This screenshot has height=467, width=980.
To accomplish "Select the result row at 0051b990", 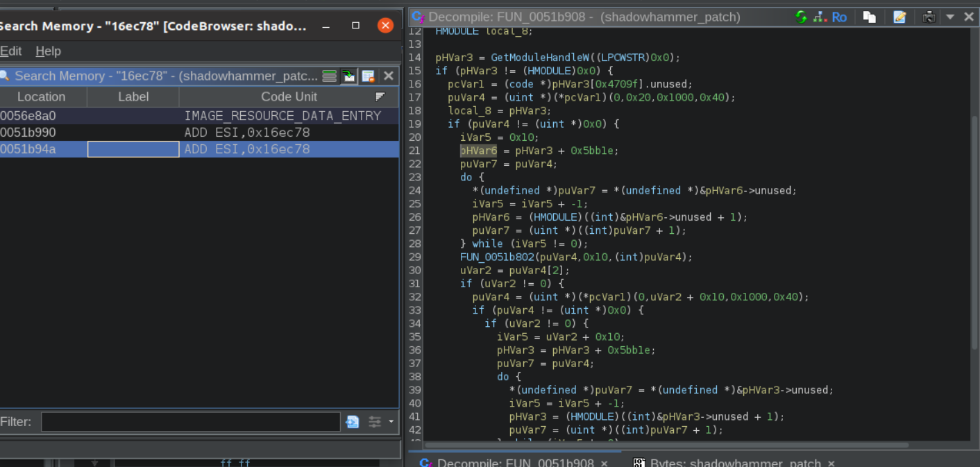I will click(x=199, y=133).
